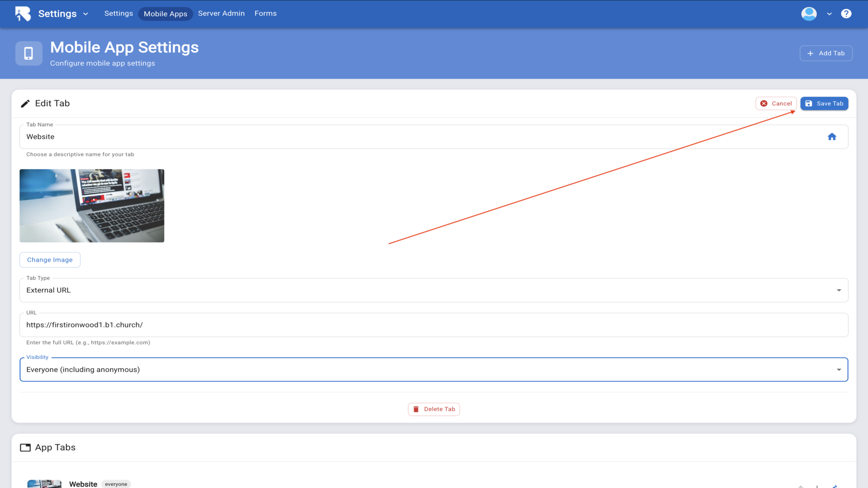This screenshot has height=488, width=868.
Task: Click the mobile phone icon beside page title
Action: tap(28, 53)
